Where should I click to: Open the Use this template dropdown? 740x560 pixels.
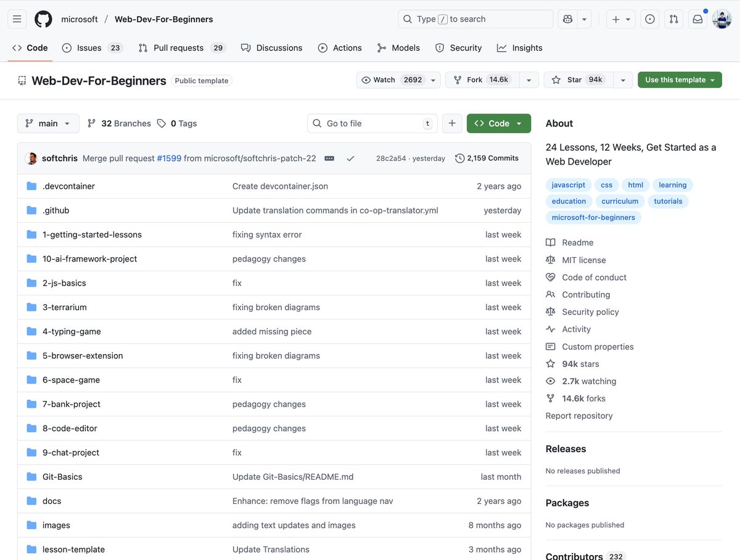[x=680, y=80]
